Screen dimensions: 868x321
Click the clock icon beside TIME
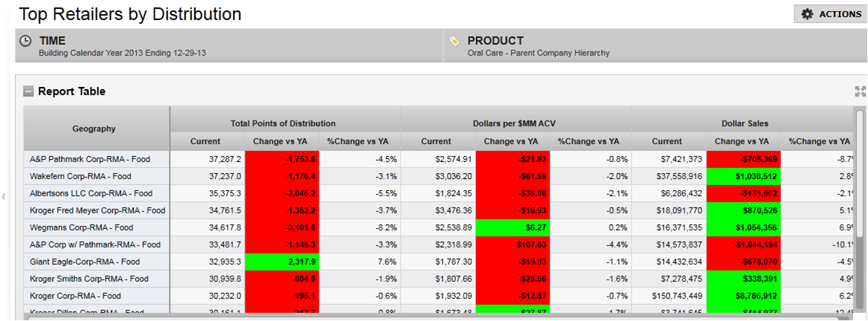click(25, 42)
